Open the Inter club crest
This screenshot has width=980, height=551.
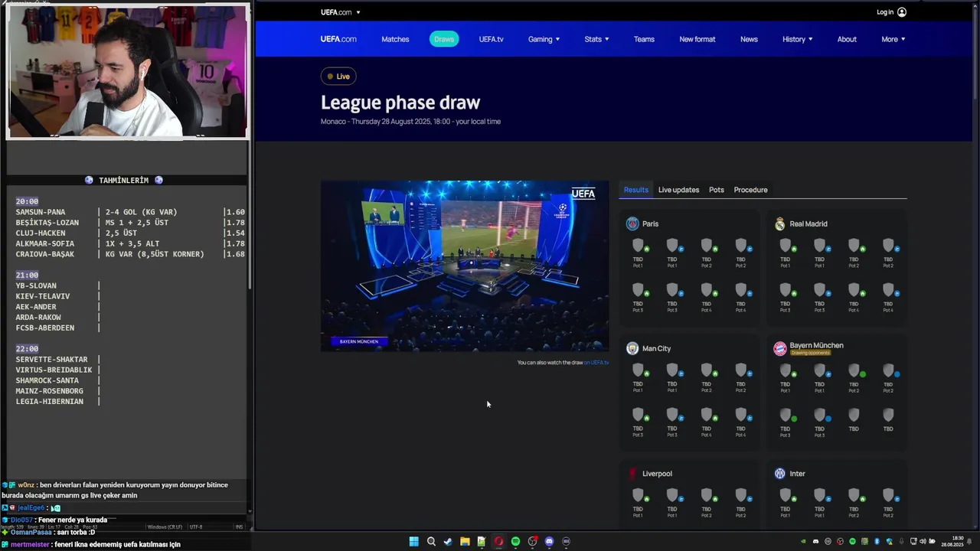pyautogui.click(x=779, y=474)
